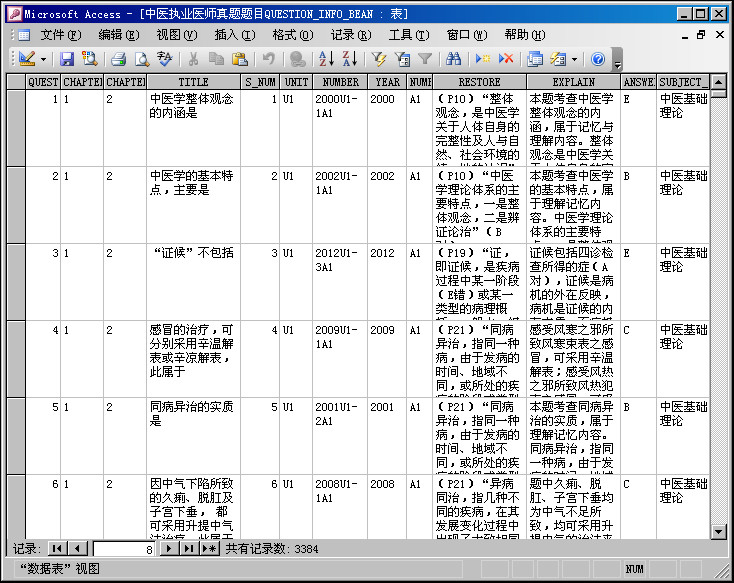Click row selector for record 1
The width and height of the screenshot is (734, 583).
[x=16, y=128]
